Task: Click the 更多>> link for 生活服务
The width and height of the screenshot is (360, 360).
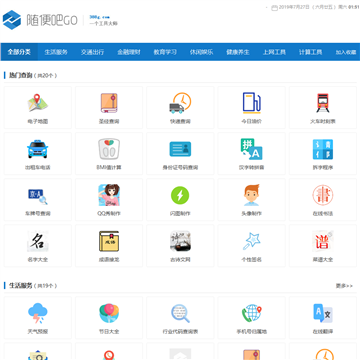Action: (x=344, y=286)
